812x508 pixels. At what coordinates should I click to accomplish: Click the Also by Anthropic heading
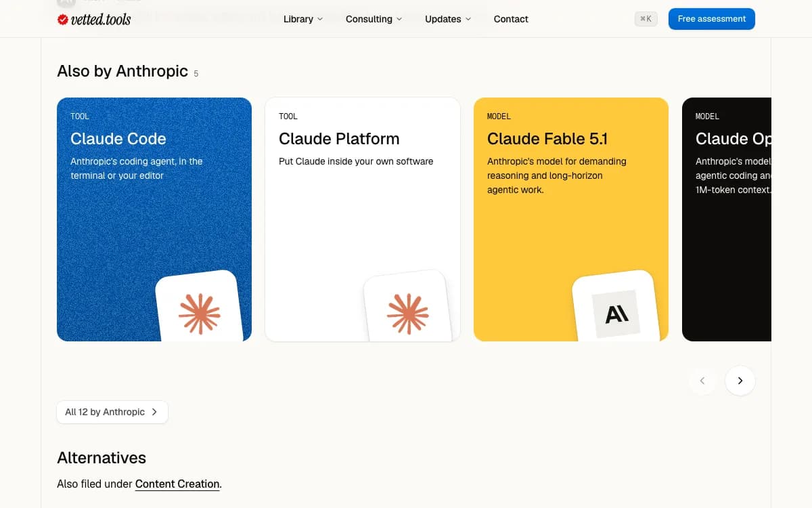pyautogui.click(x=122, y=71)
